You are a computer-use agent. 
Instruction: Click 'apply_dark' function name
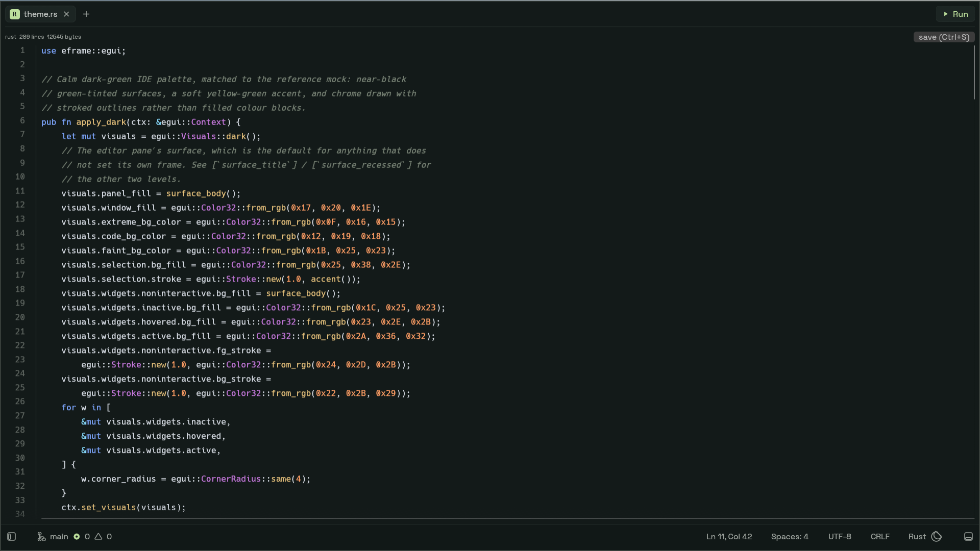click(x=101, y=122)
